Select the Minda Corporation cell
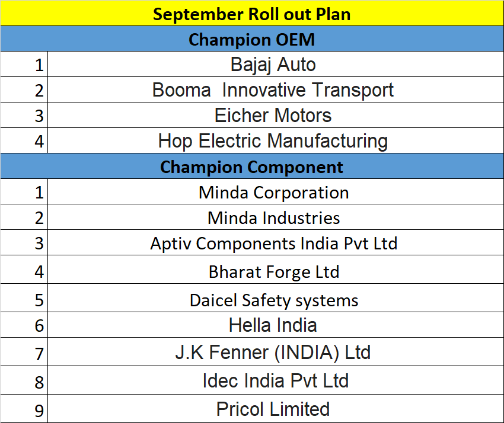Image resolution: width=504 pixels, height=423 pixels. 276,191
